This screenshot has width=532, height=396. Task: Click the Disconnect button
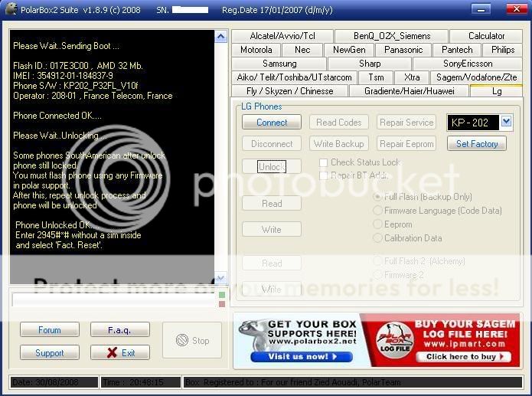point(272,144)
